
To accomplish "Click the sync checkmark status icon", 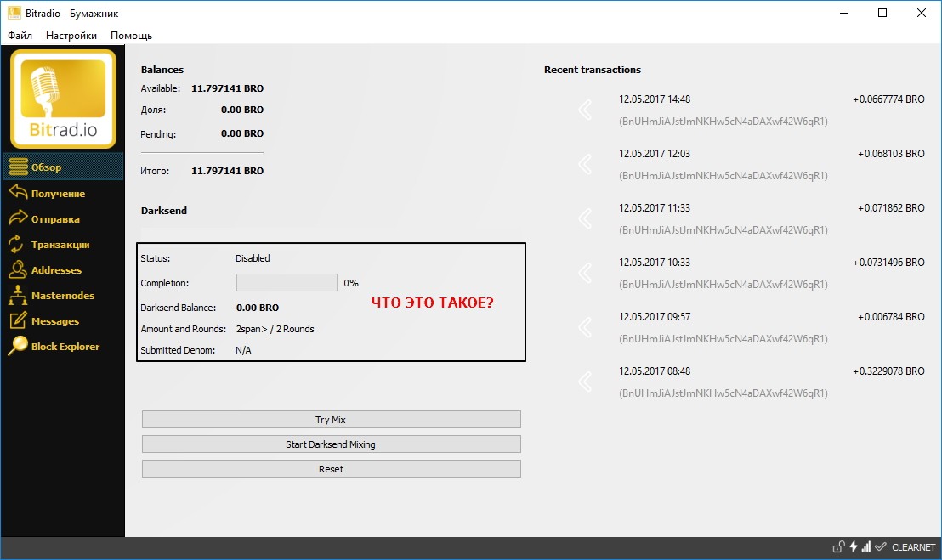I will [881, 547].
